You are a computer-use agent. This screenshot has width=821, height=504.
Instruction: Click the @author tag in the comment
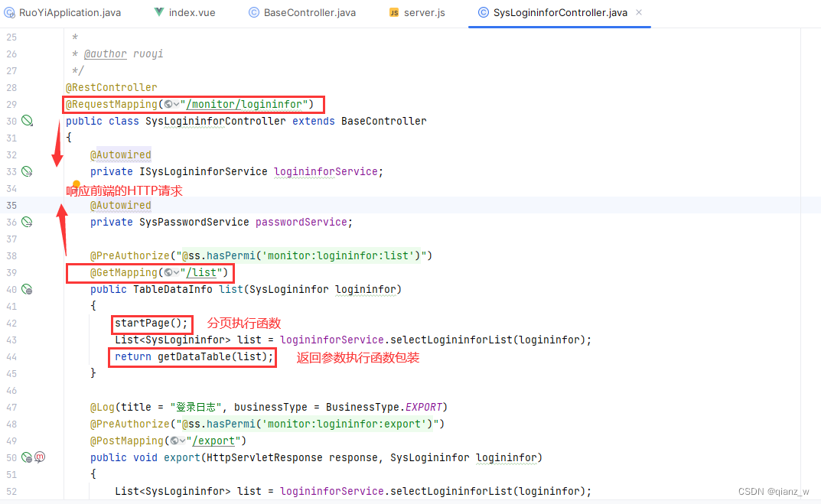point(106,54)
